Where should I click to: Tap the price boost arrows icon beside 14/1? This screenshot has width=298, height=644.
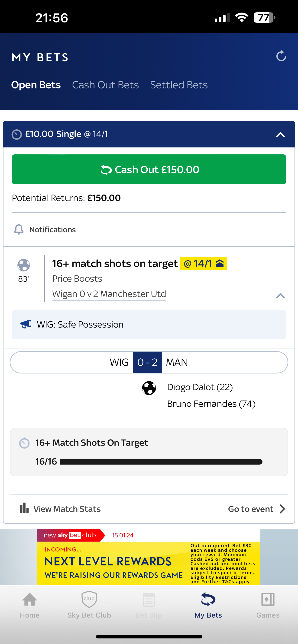pos(220,263)
